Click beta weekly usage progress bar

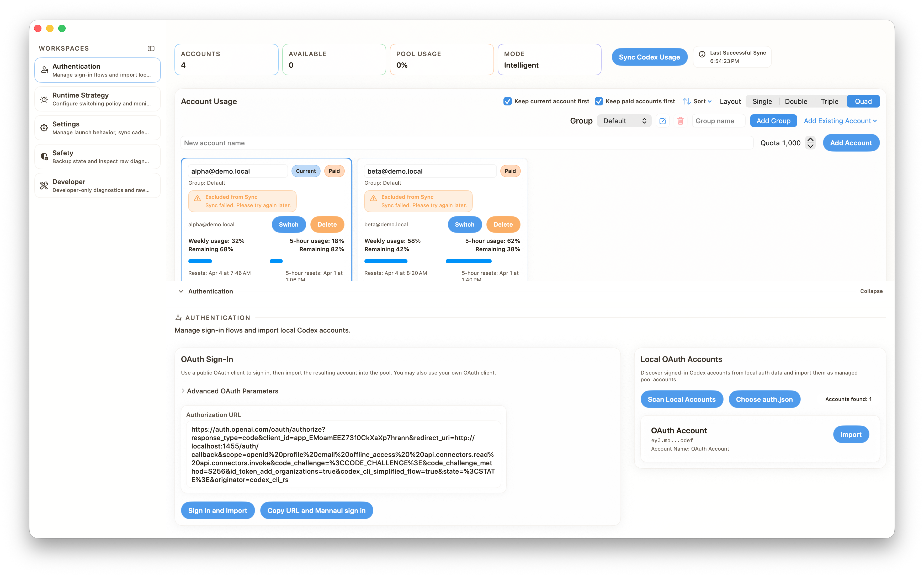point(386,261)
